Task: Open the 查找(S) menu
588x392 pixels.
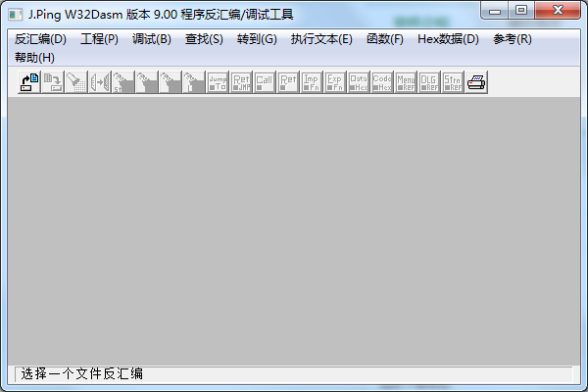Action: 204,39
